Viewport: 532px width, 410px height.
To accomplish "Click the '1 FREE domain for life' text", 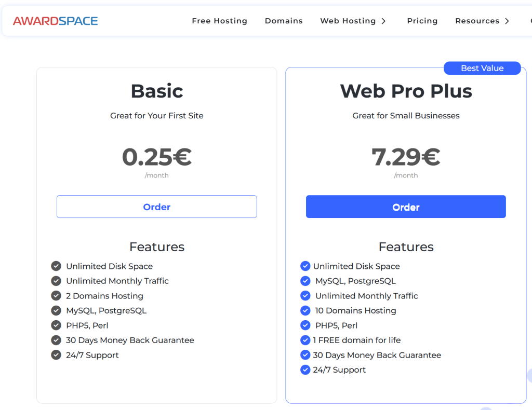I will click(x=357, y=340).
